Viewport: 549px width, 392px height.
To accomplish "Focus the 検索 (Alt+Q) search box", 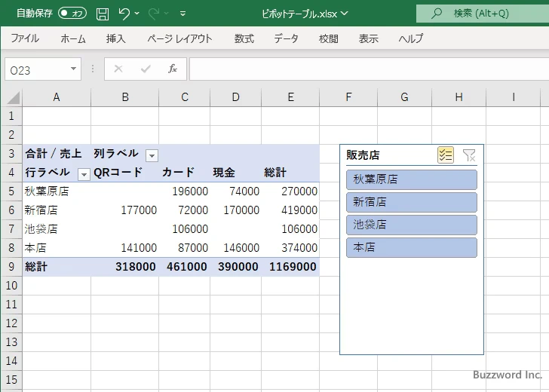I will (x=483, y=14).
